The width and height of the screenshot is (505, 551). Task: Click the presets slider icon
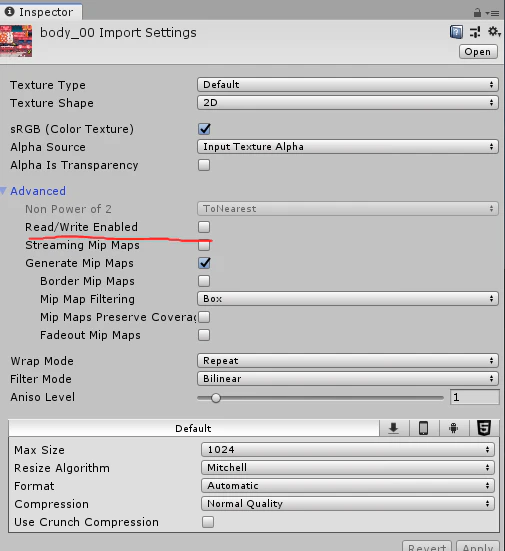(x=475, y=32)
